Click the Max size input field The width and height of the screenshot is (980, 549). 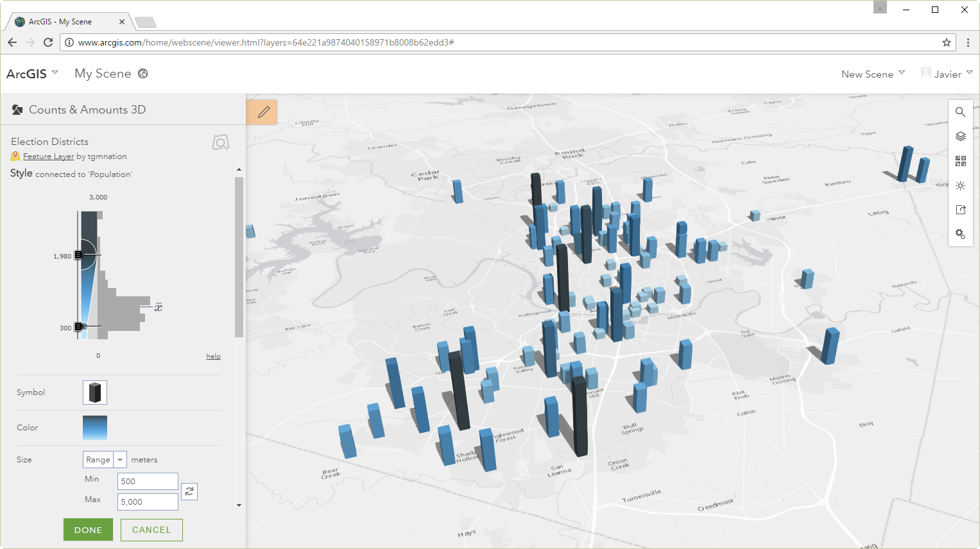(x=148, y=502)
